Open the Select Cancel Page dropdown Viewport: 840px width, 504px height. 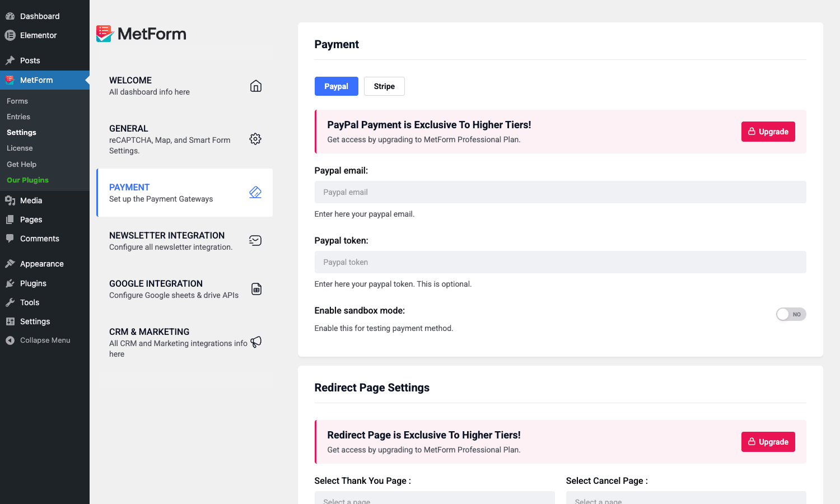coord(686,497)
